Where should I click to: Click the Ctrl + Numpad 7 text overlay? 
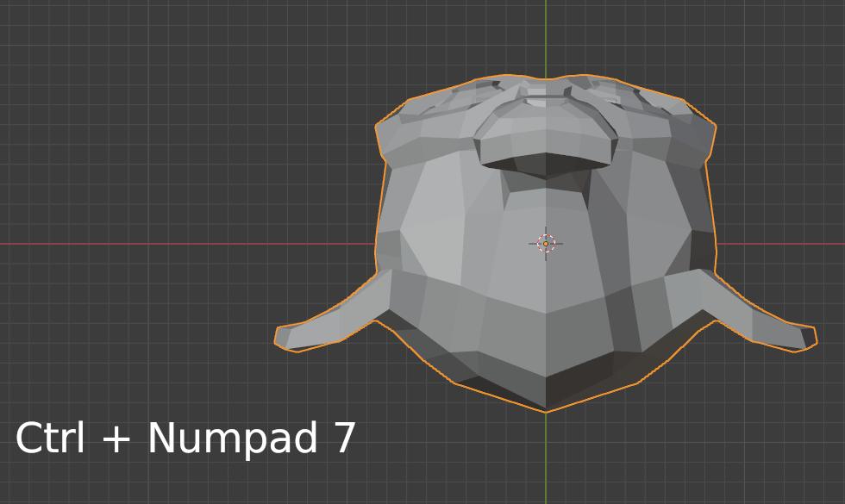(188, 438)
